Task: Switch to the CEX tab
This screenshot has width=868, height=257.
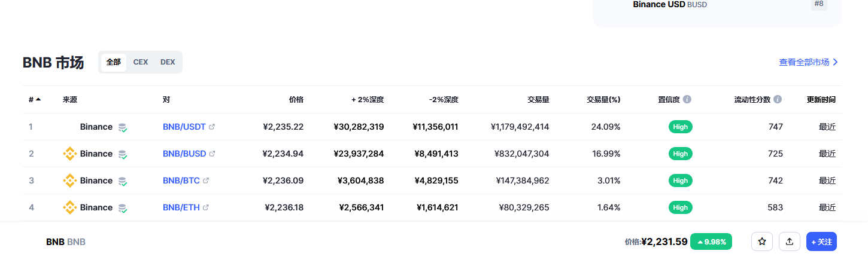Action: (141, 62)
